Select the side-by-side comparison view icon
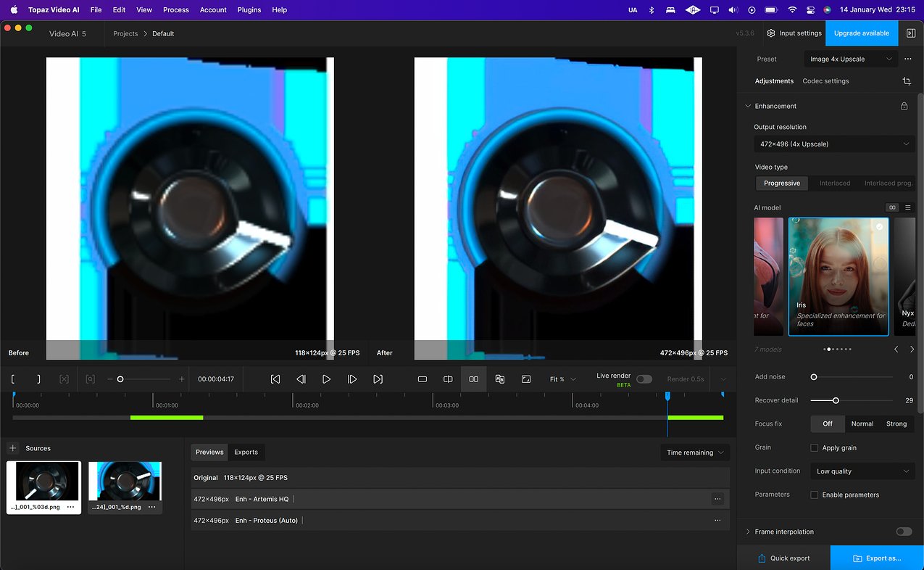This screenshot has width=924, height=570. pyautogui.click(x=473, y=379)
